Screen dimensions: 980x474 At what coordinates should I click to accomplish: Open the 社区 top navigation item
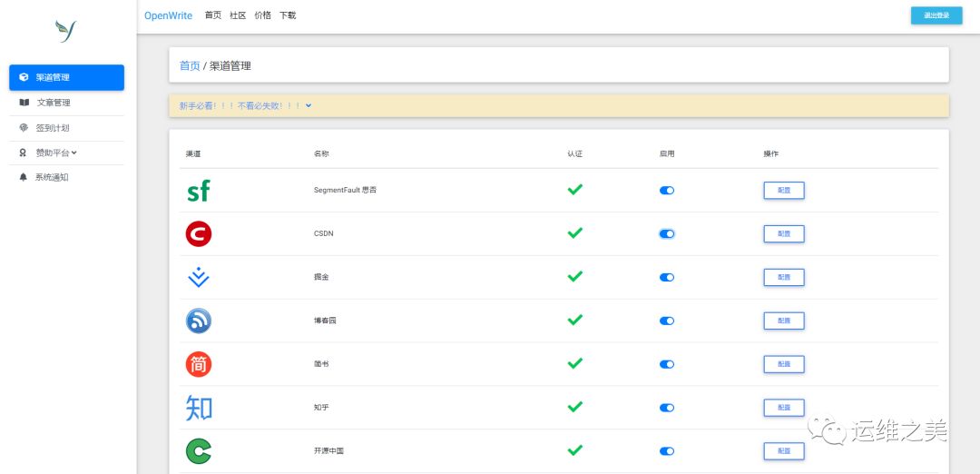click(238, 15)
